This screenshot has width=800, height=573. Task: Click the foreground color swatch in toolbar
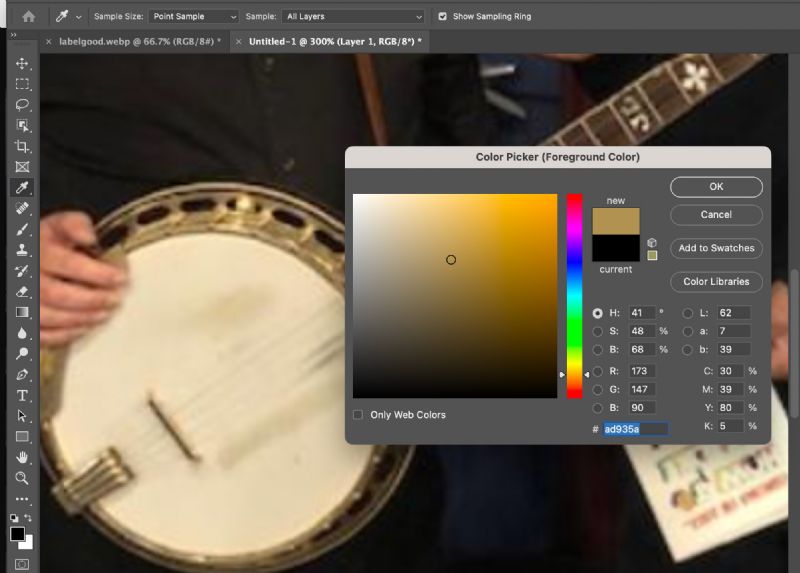click(x=17, y=534)
